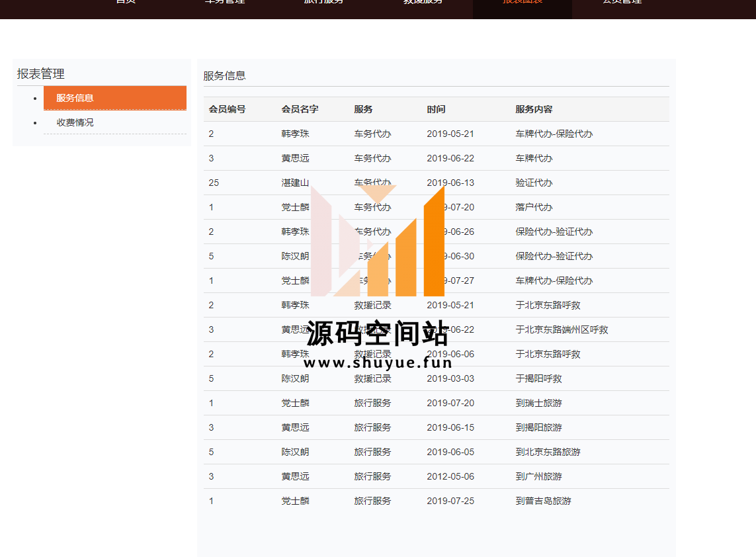
Task: Click 陈汉朗 in the 到北京东路旅游 row
Action: pos(295,452)
